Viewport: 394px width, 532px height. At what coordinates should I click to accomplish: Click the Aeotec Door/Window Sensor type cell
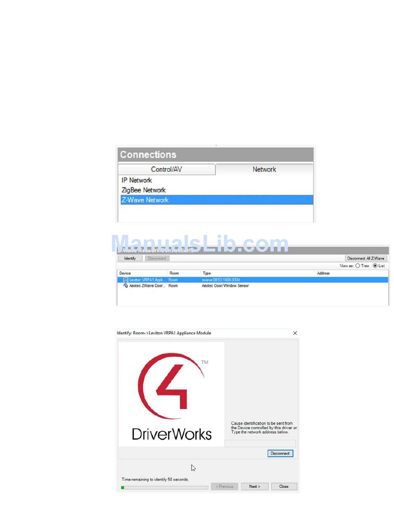[225, 285]
